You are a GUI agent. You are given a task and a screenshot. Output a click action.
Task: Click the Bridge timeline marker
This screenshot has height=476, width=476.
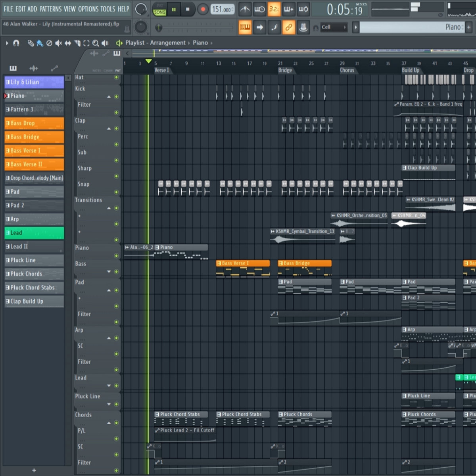285,70
